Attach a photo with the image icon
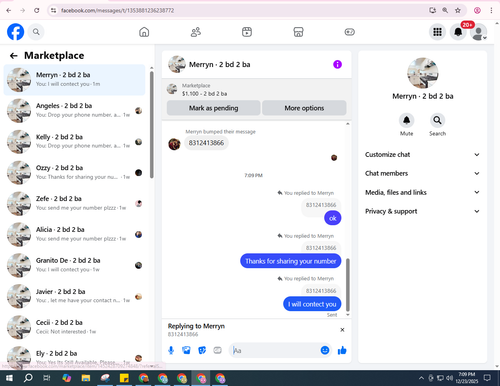The height and width of the screenshot is (386, 500). click(x=186, y=350)
